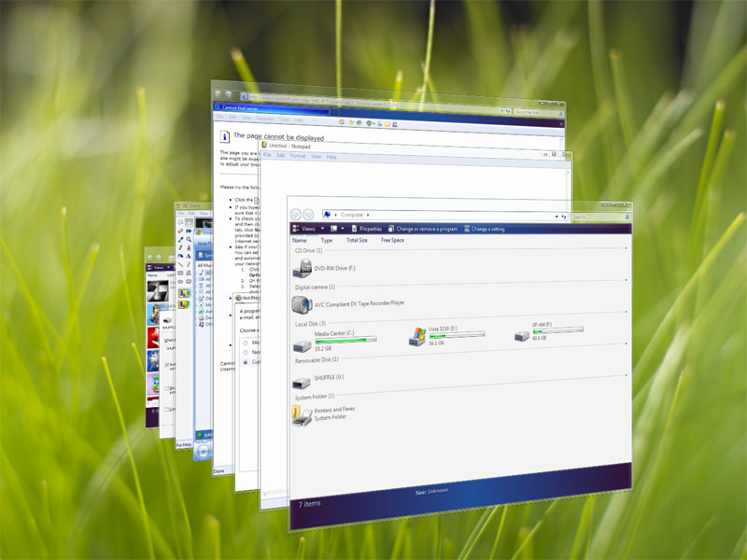The height and width of the screenshot is (560, 747).
Task: Select the second radio option in program dialog
Action: pos(246,353)
